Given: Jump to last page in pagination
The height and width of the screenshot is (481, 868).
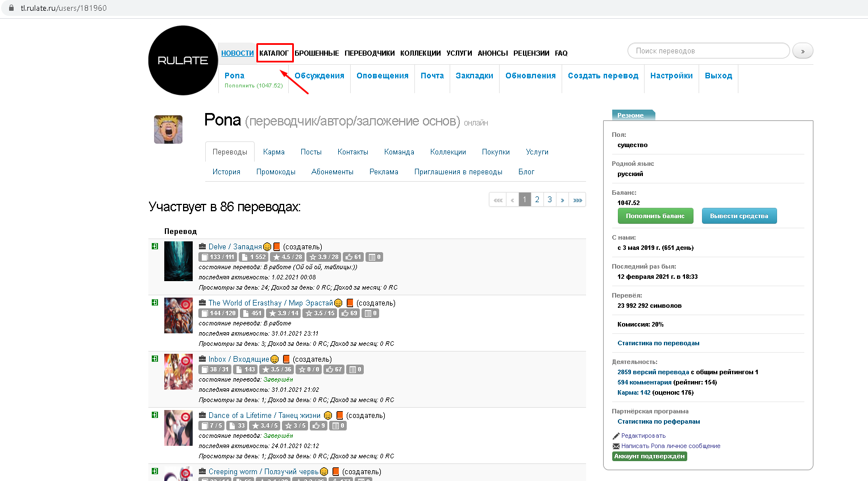Looking at the screenshot, I should (x=578, y=200).
